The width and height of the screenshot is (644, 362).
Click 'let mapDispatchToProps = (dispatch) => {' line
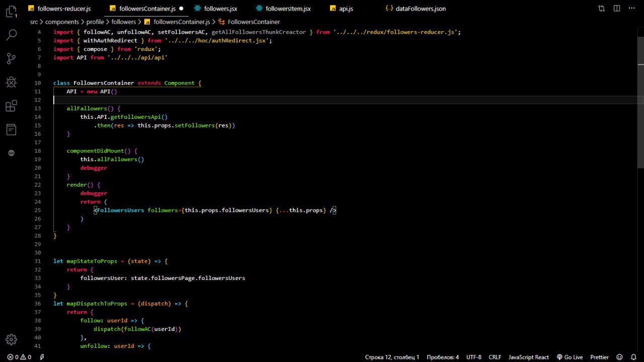tap(121, 304)
